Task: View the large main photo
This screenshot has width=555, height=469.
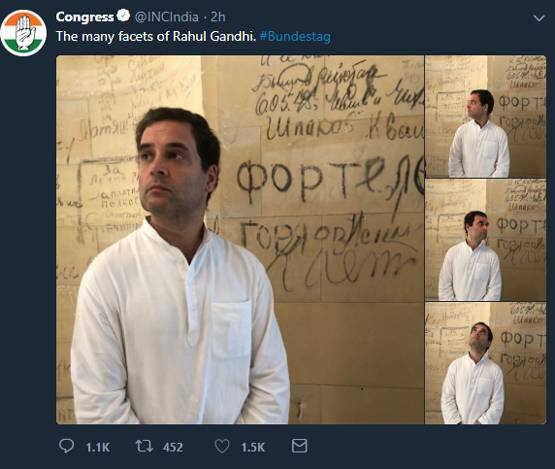Action: click(x=240, y=239)
